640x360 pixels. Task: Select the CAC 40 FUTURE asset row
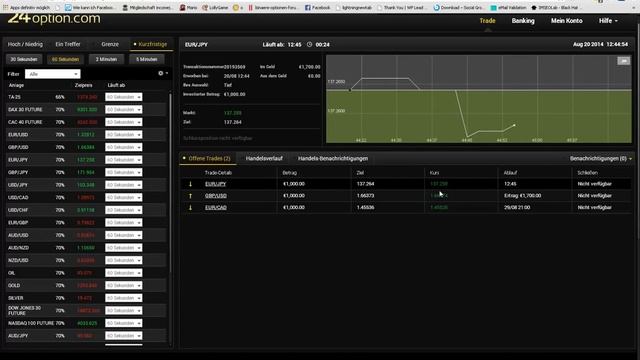point(87,122)
